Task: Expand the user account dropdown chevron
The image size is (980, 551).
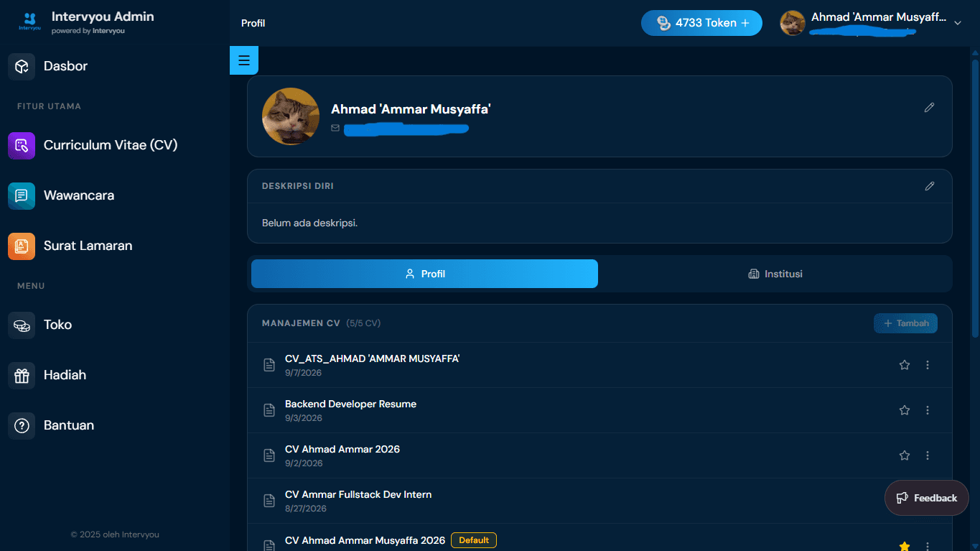Action: [957, 23]
